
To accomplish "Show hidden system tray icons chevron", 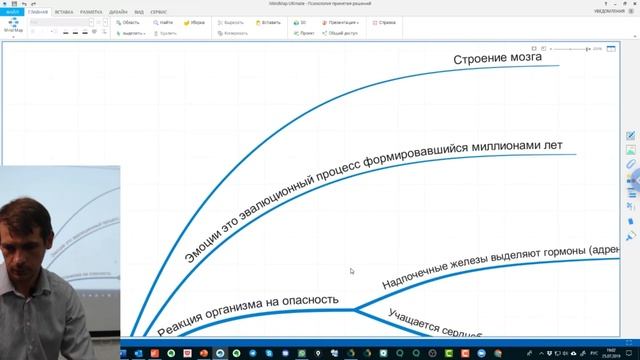I will 541,353.
